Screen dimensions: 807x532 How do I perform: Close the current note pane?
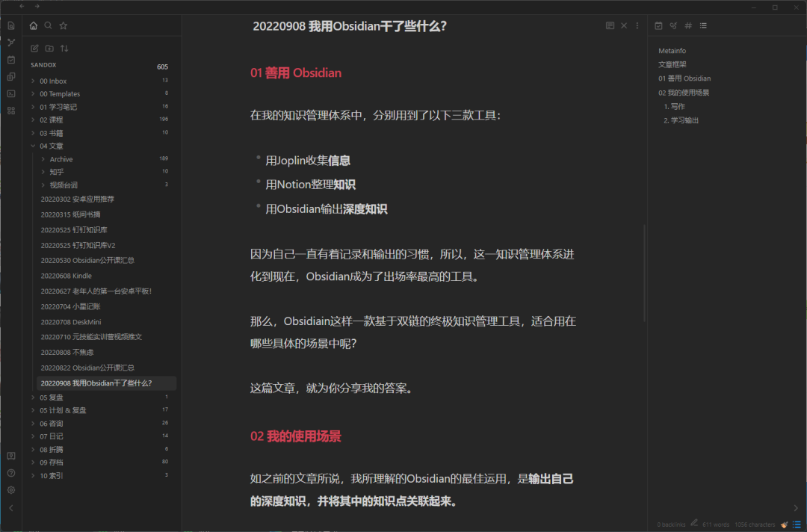[624, 25]
